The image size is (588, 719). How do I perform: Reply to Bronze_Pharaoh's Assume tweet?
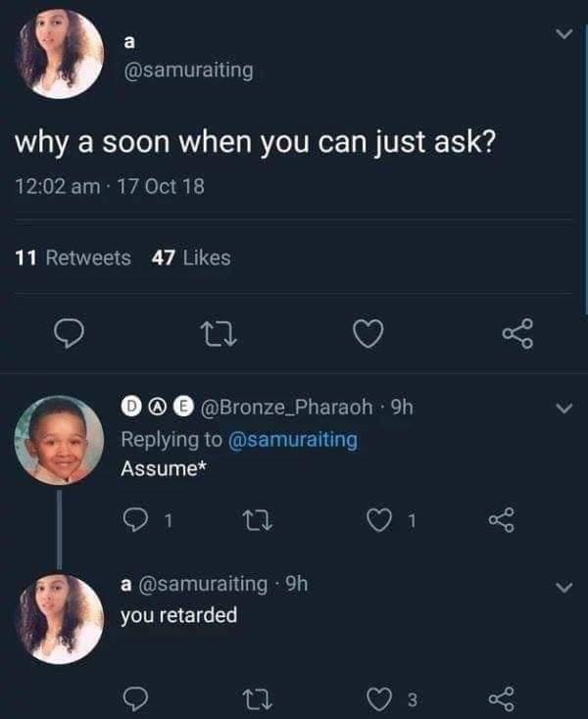coord(134,521)
